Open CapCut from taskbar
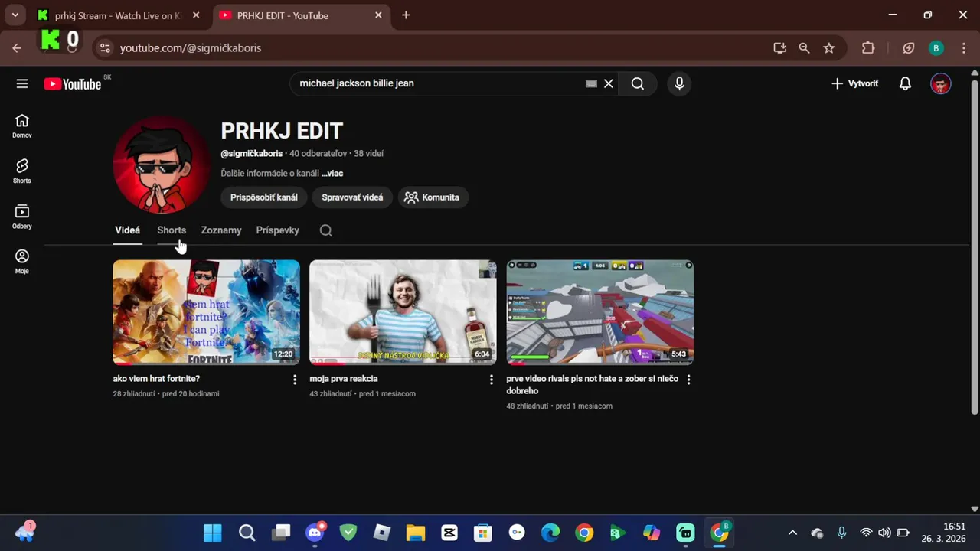 coord(449,533)
